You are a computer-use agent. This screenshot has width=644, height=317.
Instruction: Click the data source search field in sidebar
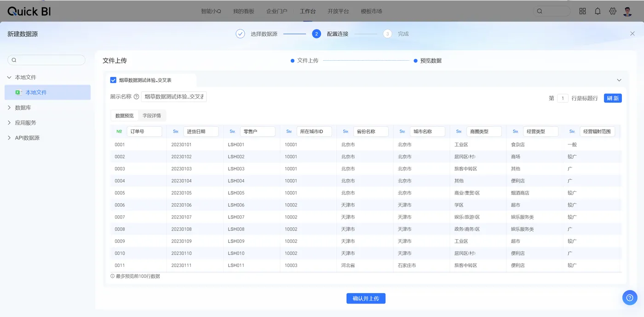click(x=46, y=60)
